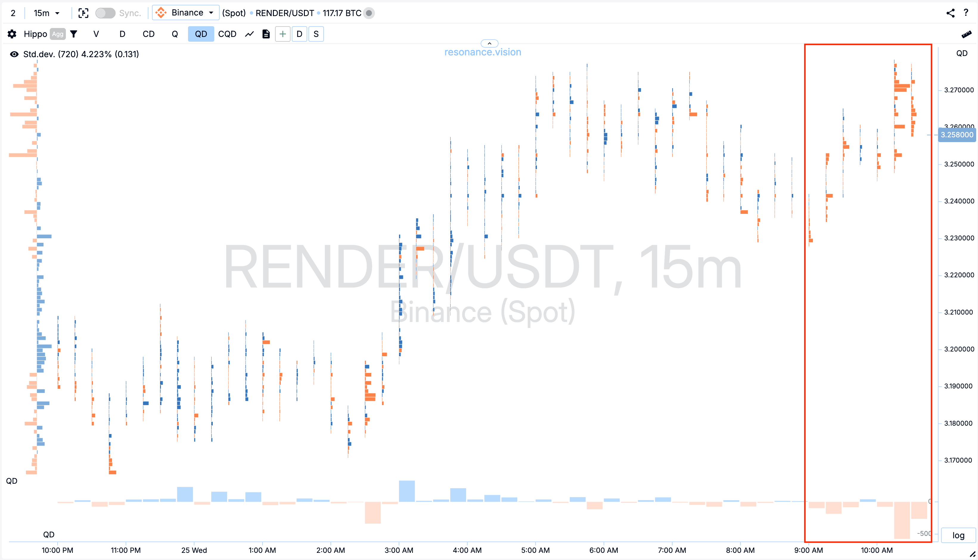Click the (Spot) market label
Viewport: 978px width, 560px height.
tap(234, 13)
